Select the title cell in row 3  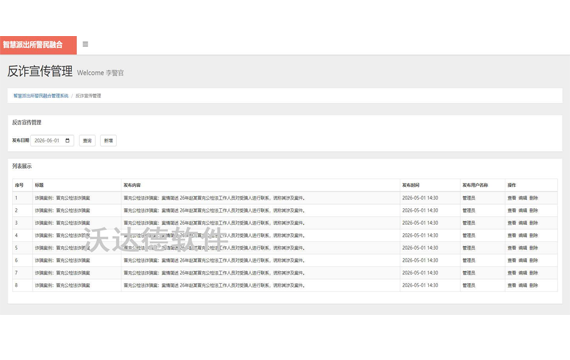click(77, 223)
